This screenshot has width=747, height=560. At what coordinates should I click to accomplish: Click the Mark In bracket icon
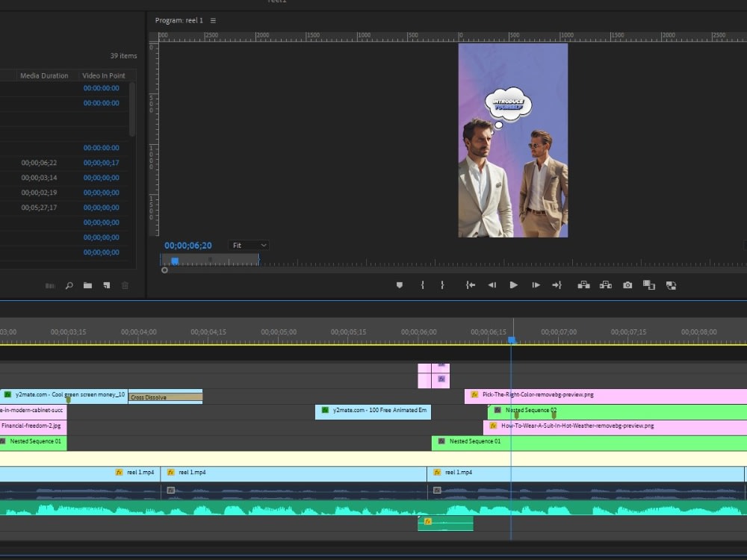click(x=422, y=285)
